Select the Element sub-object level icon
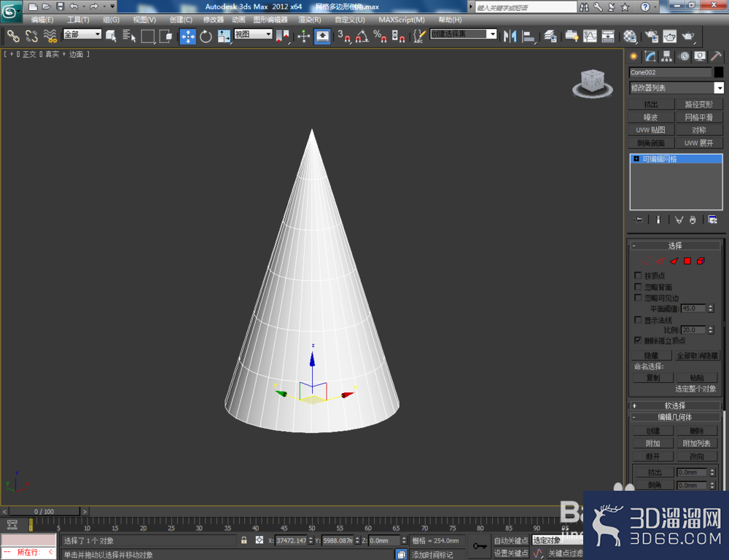729x560 pixels. point(701,261)
